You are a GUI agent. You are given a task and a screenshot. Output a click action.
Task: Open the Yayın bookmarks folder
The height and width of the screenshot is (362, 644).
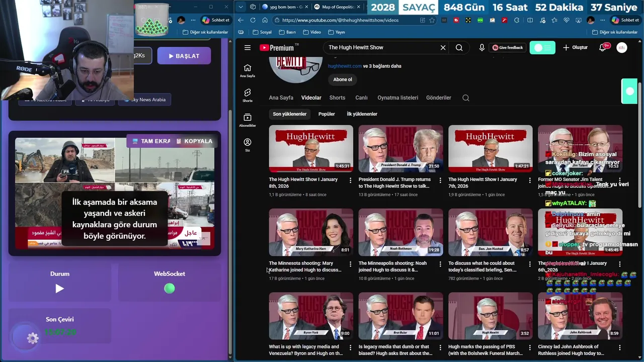(336, 32)
